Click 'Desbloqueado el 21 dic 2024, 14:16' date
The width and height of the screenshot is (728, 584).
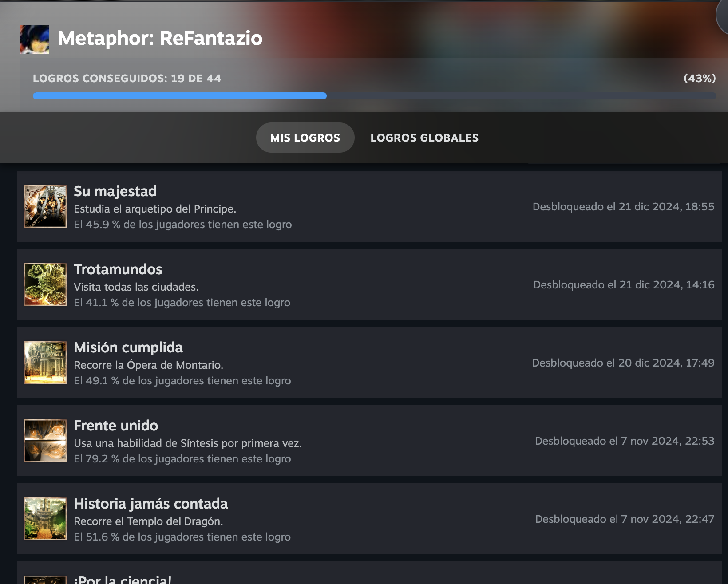tap(624, 285)
